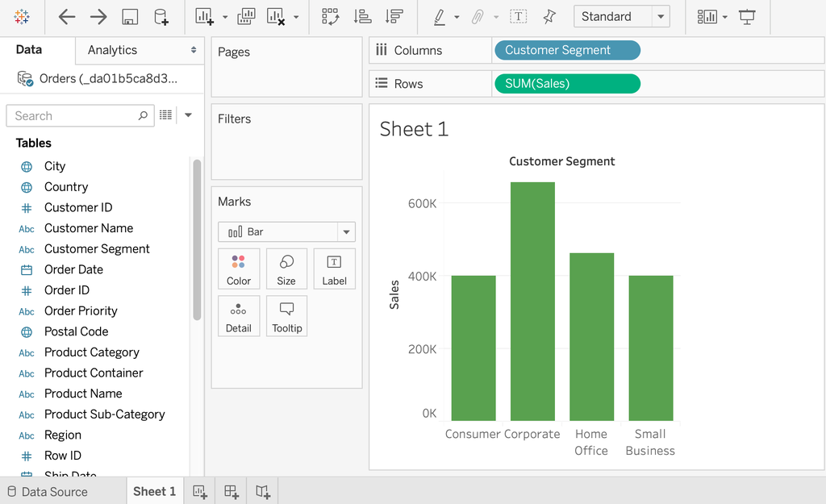This screenshot has width=826, height=504.
Task: Open the Mark type dropdown showing Bar
Action: click(x=286, y=231)
